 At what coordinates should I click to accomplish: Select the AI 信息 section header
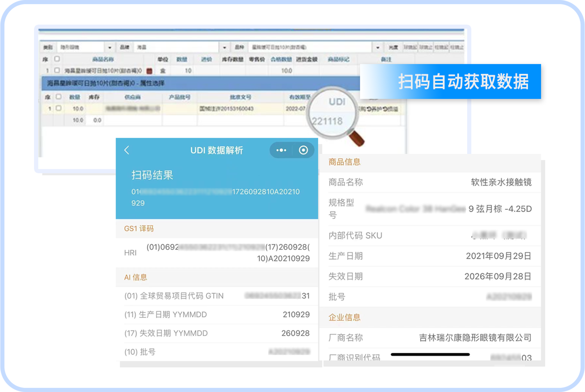coord(136,277)
